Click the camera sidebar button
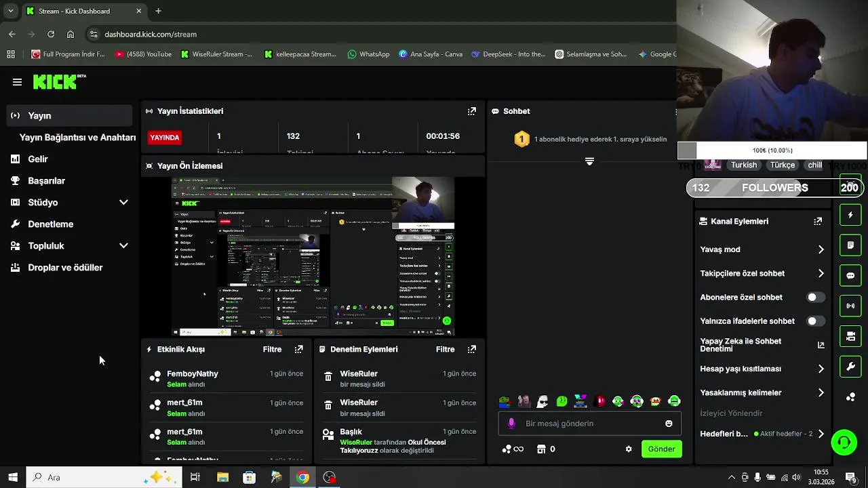This screenshot has height=488, width=868. 850,336
